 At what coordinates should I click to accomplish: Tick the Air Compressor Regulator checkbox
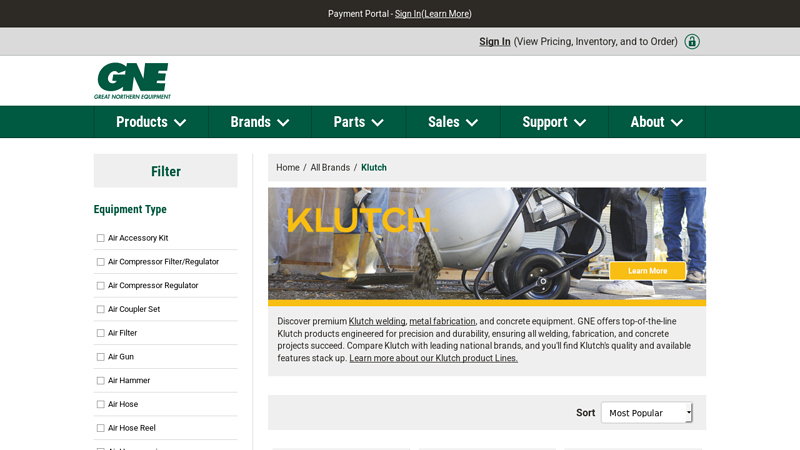point(101,286)
